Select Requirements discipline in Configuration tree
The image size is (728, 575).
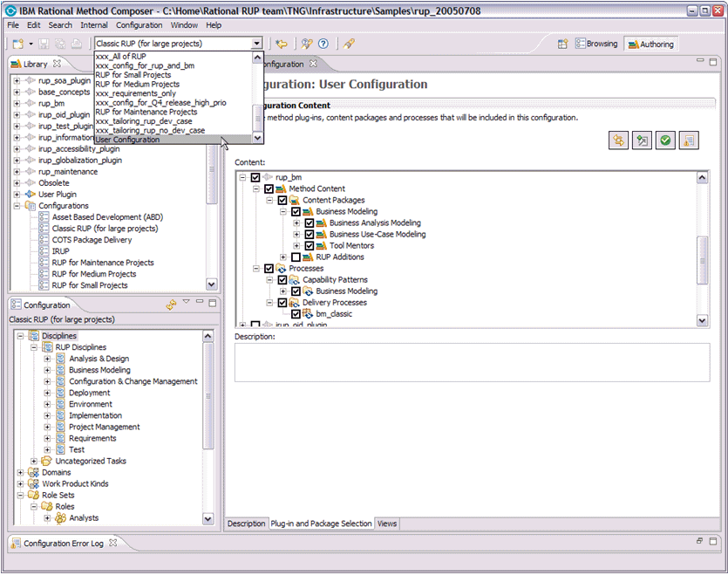(x=92, y=438)
